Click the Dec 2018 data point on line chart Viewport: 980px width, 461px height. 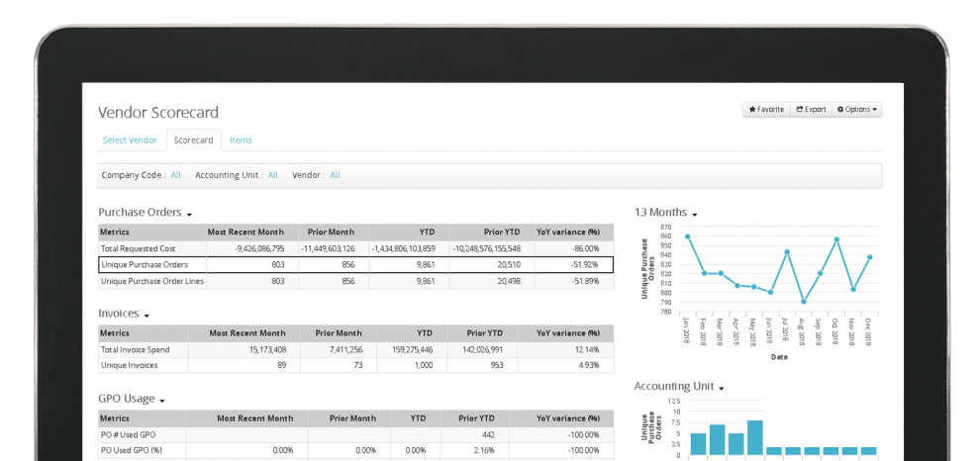point(870,257)
